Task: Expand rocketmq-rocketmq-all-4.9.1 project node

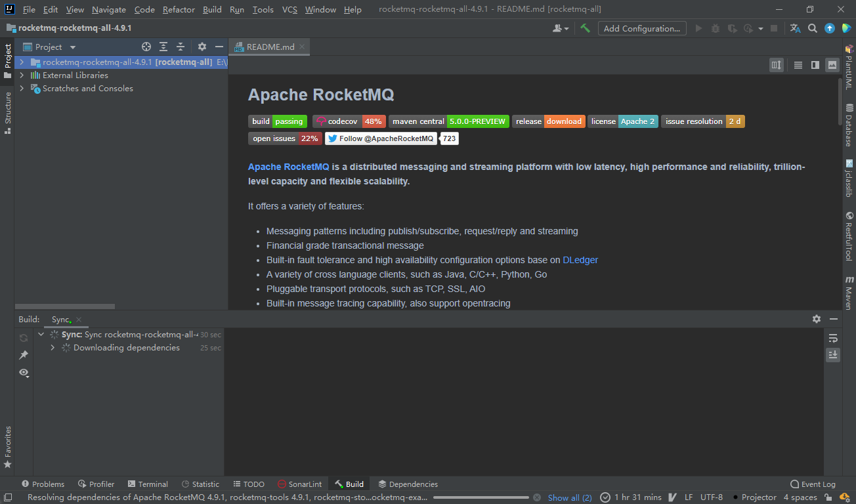Action: pyautogui.click(x=22, y=62)
